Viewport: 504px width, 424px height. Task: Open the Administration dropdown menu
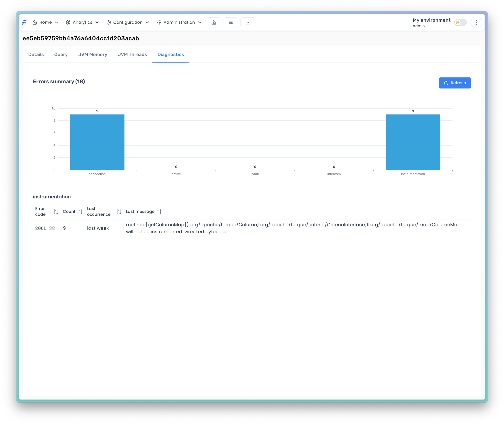click(x=179, y=22)
